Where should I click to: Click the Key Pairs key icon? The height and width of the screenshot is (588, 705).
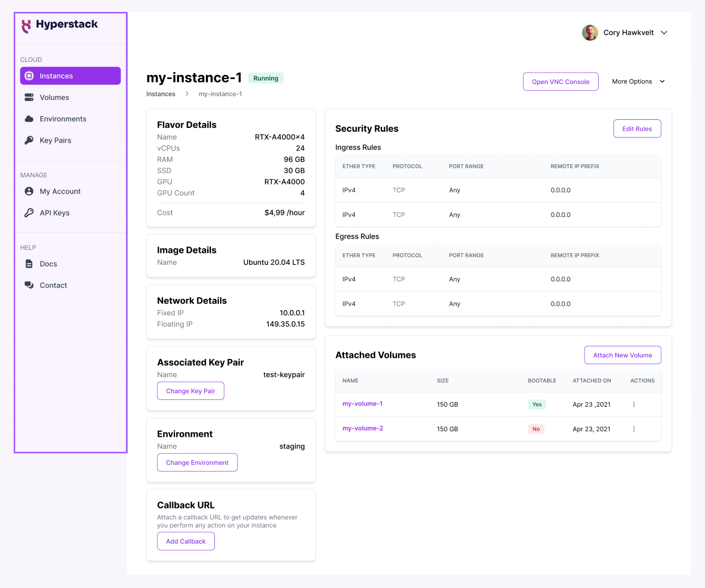29,140
